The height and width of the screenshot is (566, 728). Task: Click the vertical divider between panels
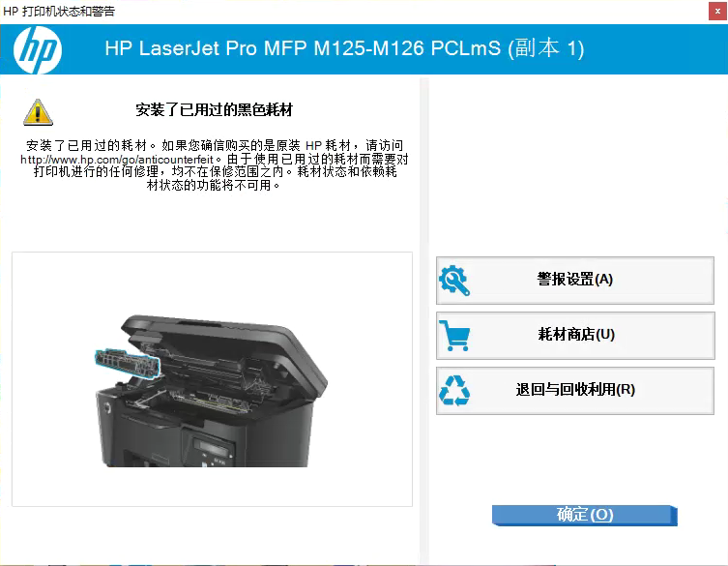[x=423, y=320]
